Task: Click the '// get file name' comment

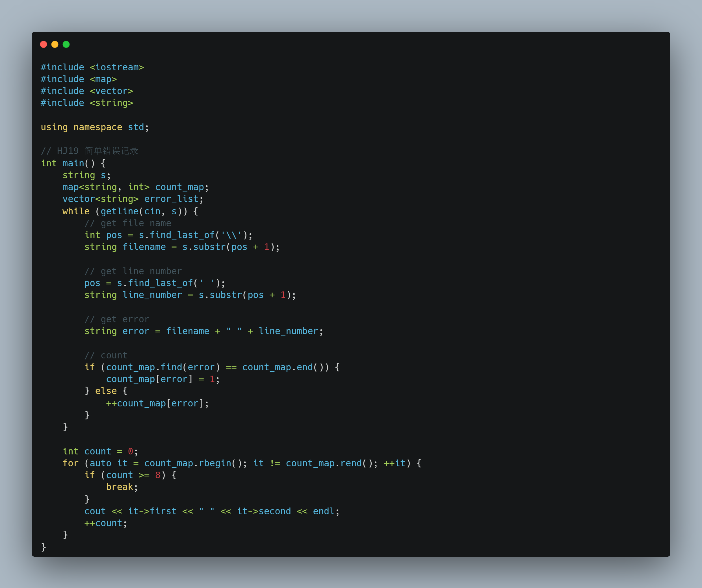Action: point(128,223)
